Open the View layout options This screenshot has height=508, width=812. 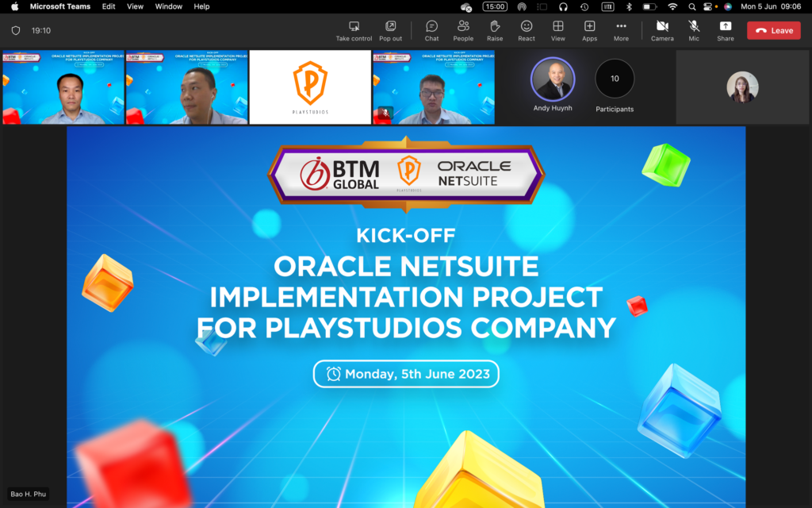coord(557,31)
